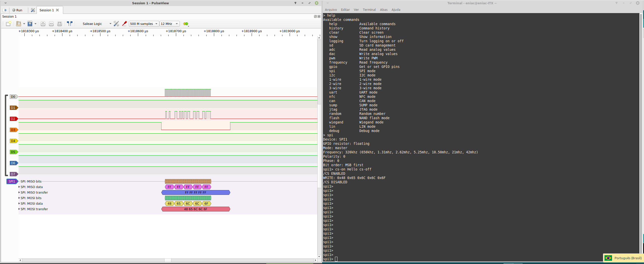Open the 12 MHz sample rate dropdown
The image size is (644, 264).
tap(169, 24)
